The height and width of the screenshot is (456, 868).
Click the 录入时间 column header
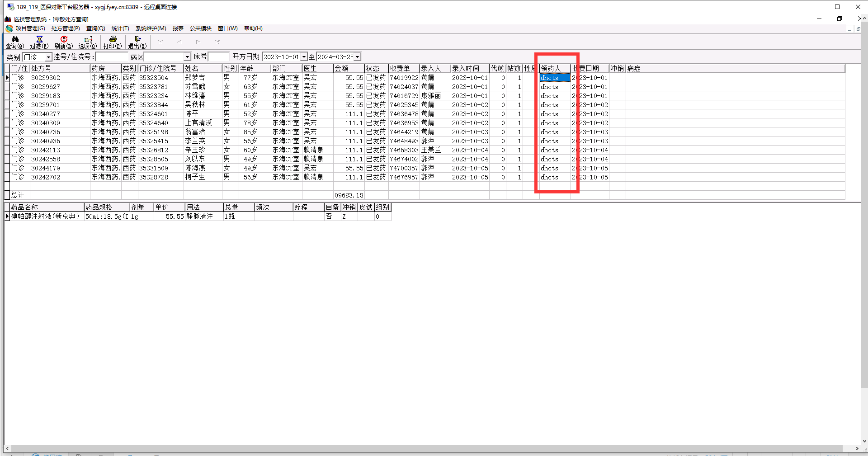(x=470, y=68)
